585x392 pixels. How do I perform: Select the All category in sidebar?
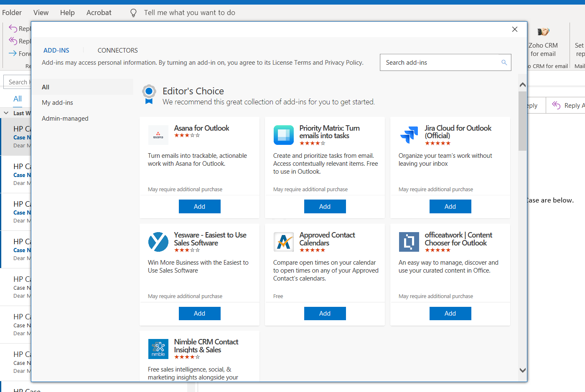83,87
